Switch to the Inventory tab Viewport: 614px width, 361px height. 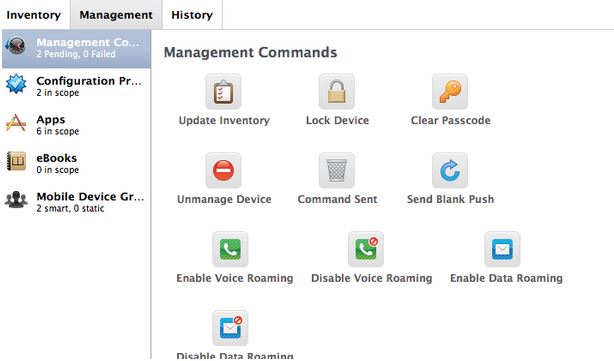tap(34, 15)
